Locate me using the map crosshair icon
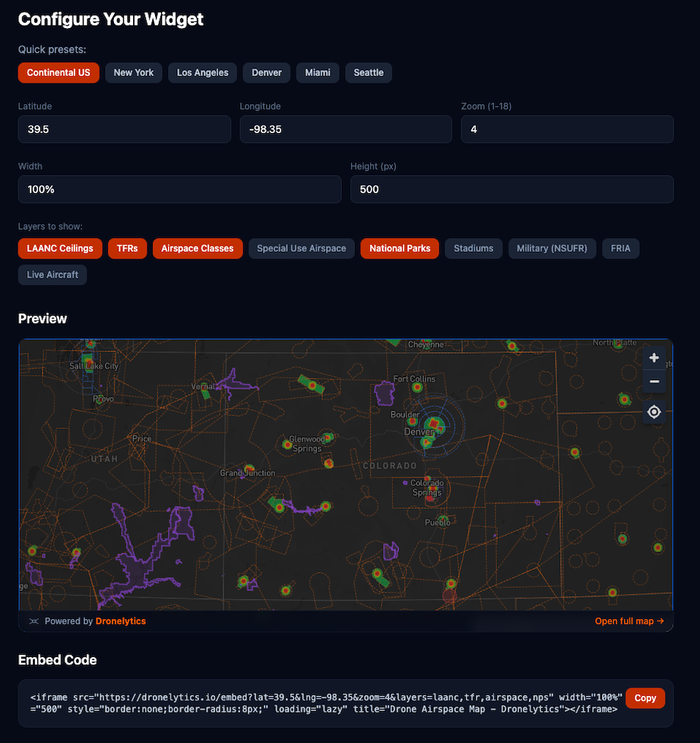The image size is (700, 743). [654, 411]
